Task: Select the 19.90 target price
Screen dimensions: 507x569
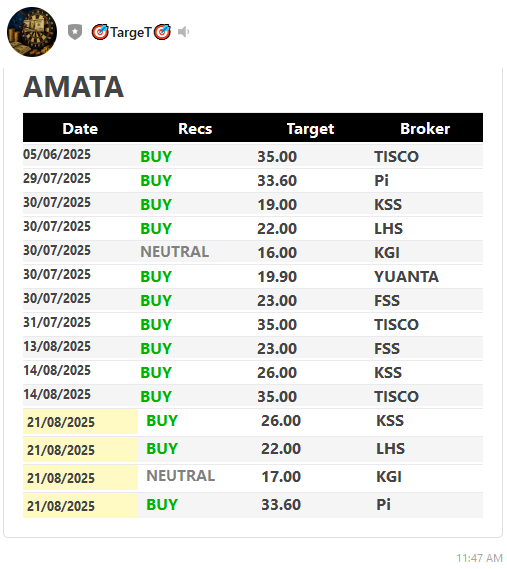Action: (x=277, y=277)
